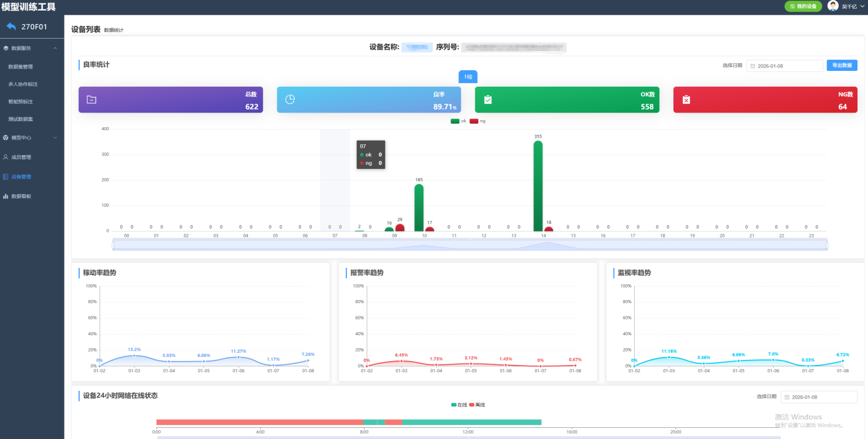Click the clipboard check icon on OK数 card
Viewport: 868px width, 439px height.
[x=488, y=100]
